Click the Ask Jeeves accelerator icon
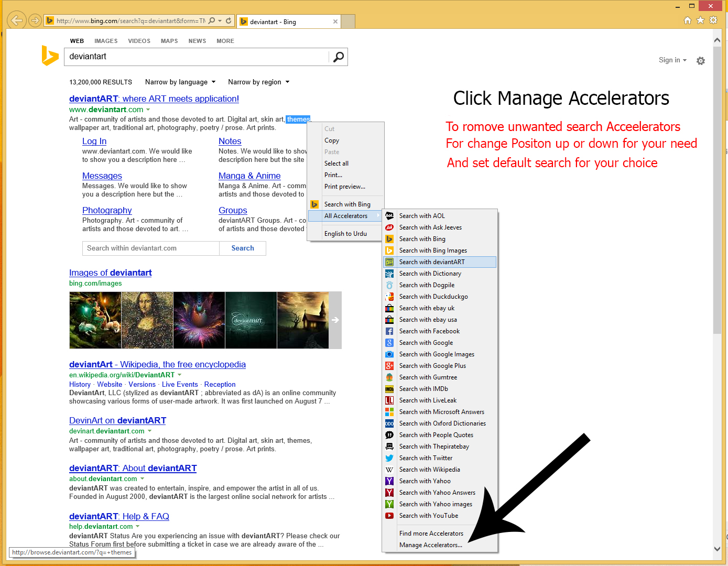Image resolution: width=728 pixels, height=566 pixels. click(389, 227)
